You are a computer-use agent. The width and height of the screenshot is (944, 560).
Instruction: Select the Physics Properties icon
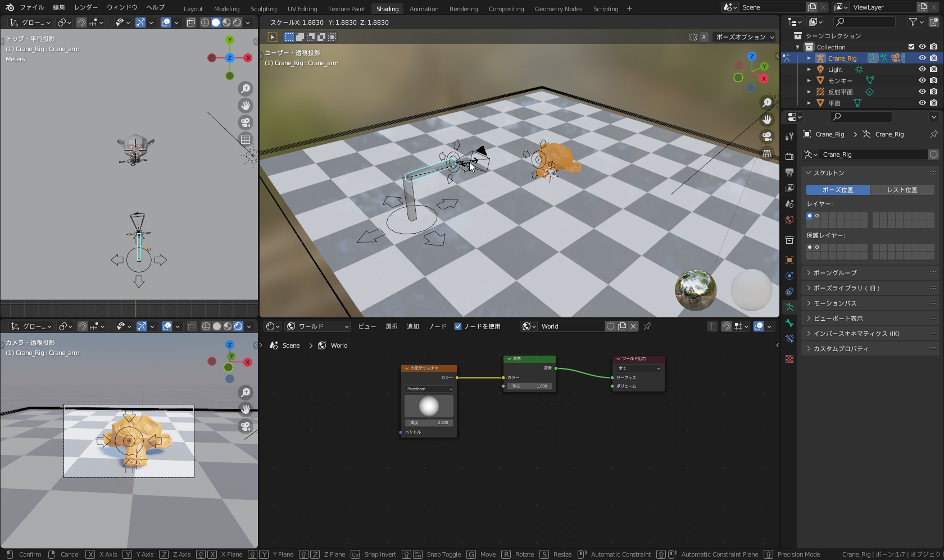tap(789, 276)
